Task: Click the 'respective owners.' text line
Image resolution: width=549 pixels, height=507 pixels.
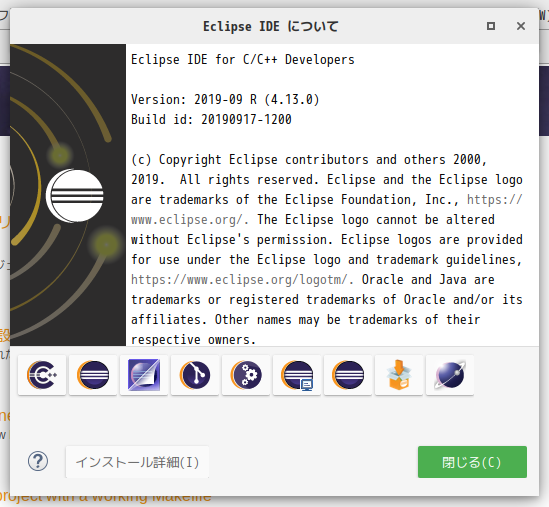Action: [x=193, y=340]
